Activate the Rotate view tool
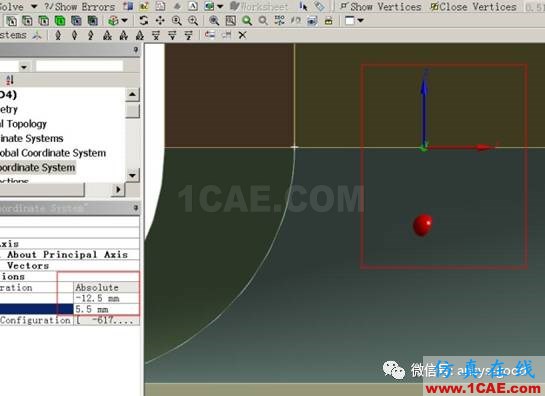The height and width of the screenshot is (396, 545). (x=144, y=21)
